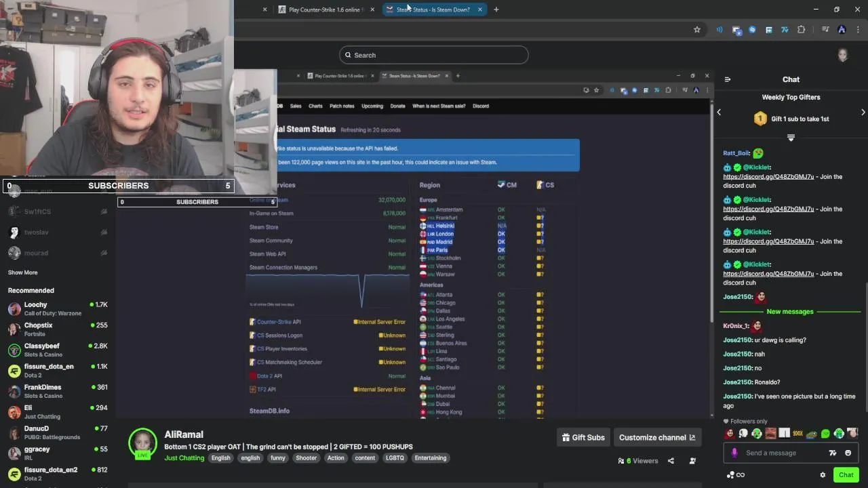Viewport: 868px width, 488px height.
Task: Open the browser three-dot menu
Action: click(x=858, y=30)
